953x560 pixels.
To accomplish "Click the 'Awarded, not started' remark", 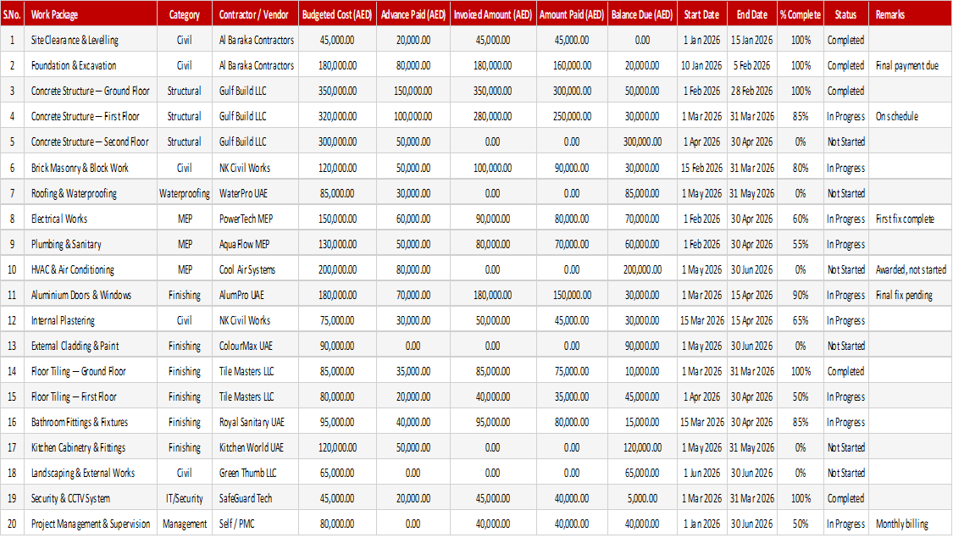I will [911, 269].
